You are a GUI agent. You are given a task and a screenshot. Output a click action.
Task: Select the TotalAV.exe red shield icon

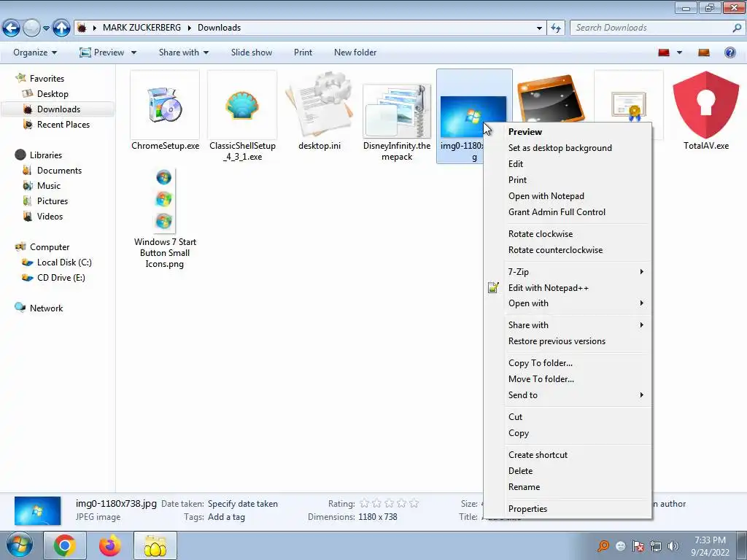[706, 105]
